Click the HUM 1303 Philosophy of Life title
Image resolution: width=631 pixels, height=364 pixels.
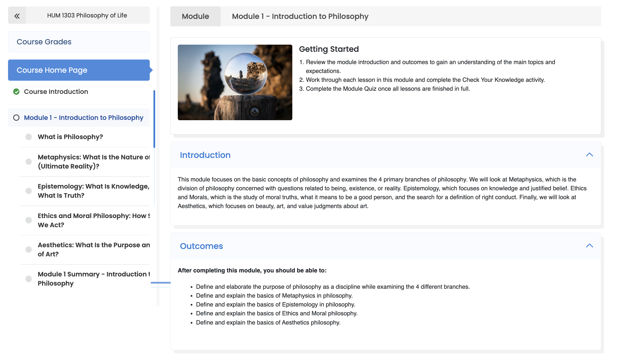point(87,15)
